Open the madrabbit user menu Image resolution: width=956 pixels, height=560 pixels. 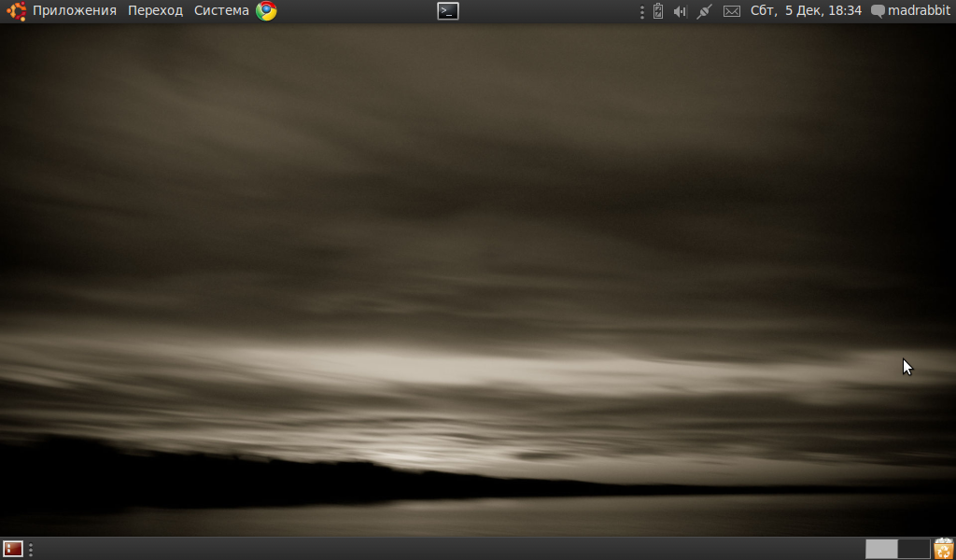pos(919,11)
